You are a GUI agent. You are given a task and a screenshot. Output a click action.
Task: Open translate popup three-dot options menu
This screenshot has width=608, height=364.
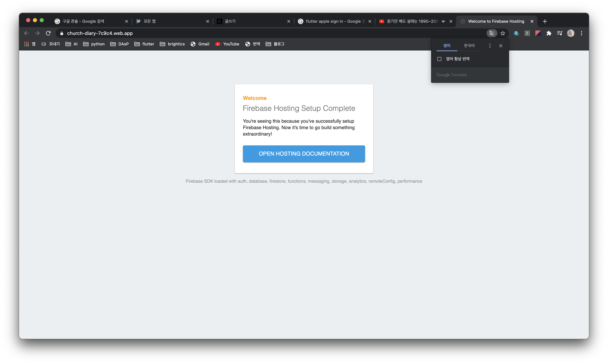[490, 46]
